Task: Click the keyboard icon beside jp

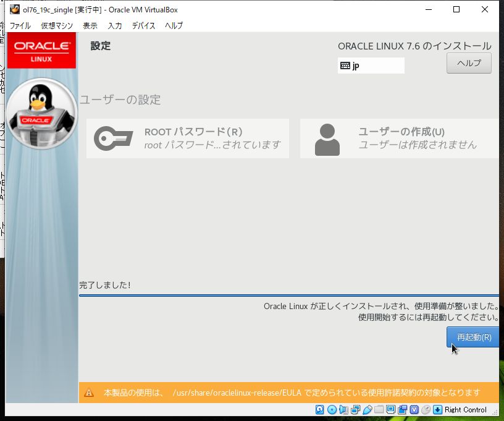Action: coord(345,66)
